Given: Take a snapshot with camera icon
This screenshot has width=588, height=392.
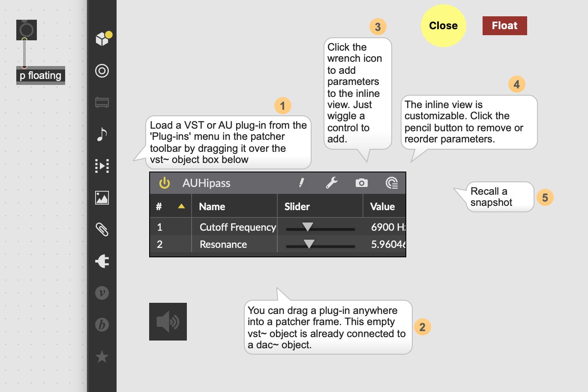Looking at the screenshot, I should (362, 183).
